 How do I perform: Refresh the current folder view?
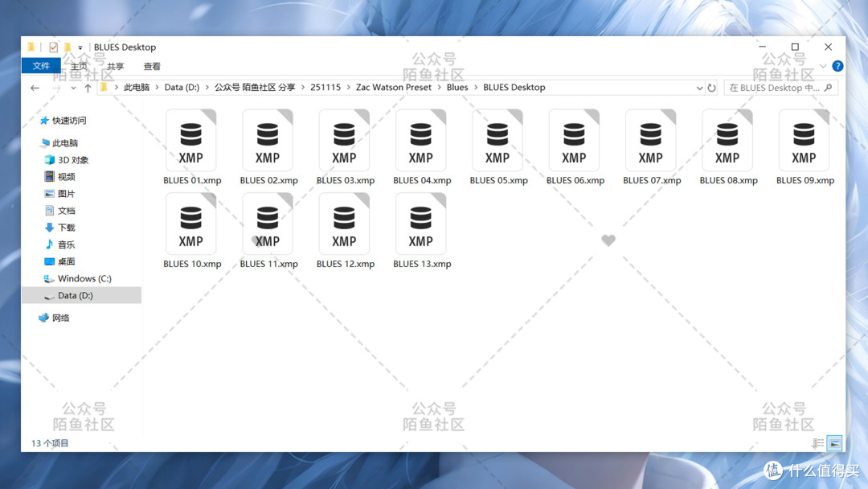click(712, 88)
